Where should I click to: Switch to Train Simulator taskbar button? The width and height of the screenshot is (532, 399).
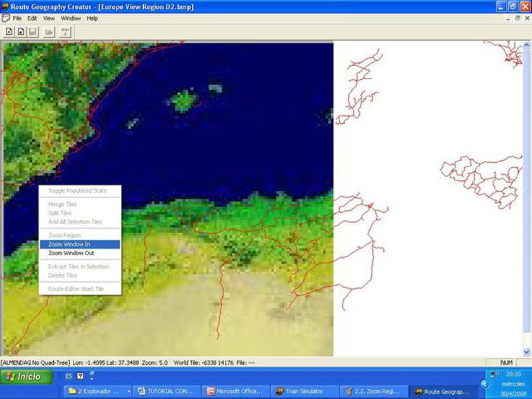(303, 391)
